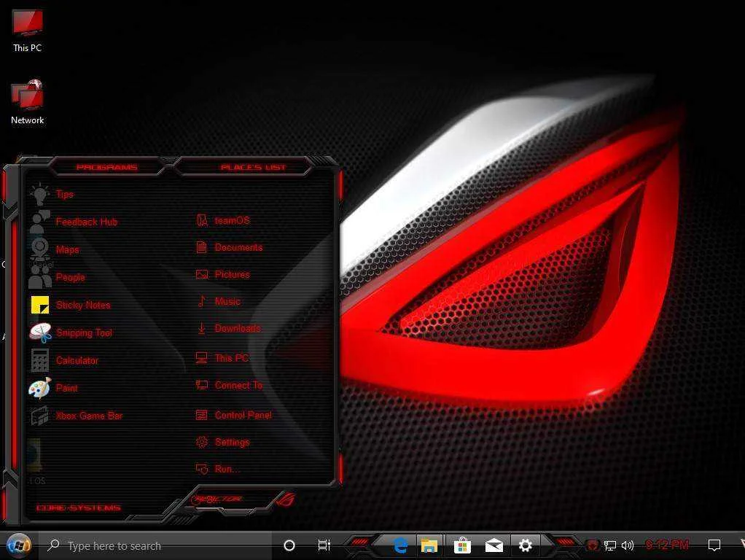Click the Maps program icon

coord(40,249)
